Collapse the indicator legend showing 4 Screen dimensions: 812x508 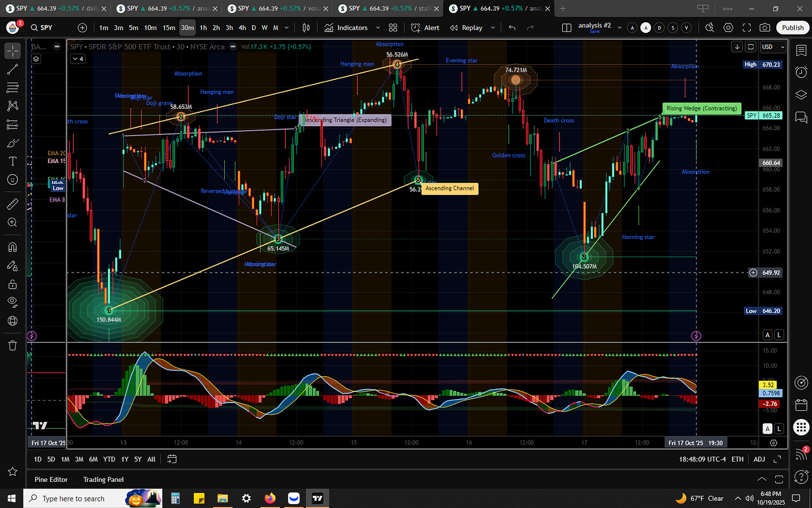coord(78,59)
